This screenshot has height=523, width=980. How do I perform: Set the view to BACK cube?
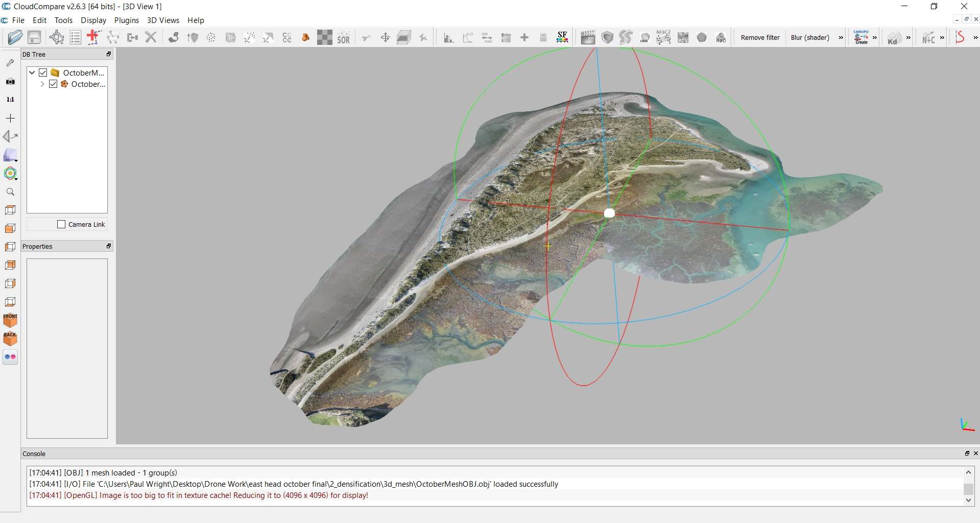click(10, 339)
